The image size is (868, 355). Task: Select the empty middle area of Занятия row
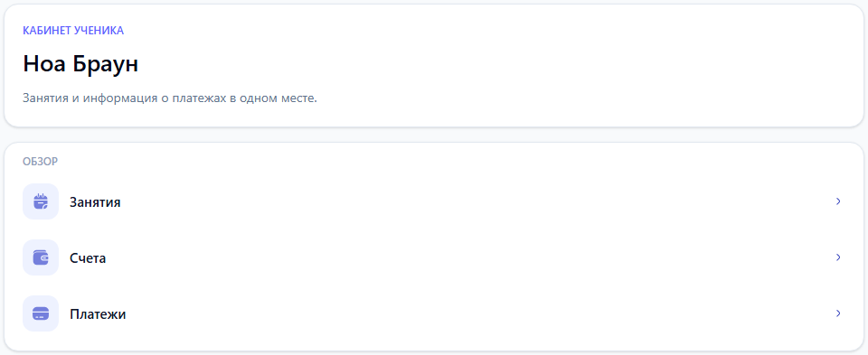[476, 201]
